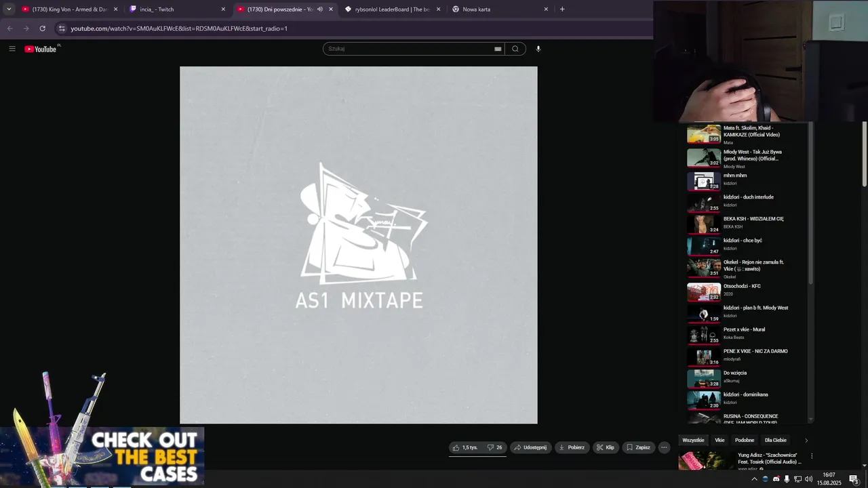
Task: Go forward with the browser forward arrow
Action: [26, 28]
